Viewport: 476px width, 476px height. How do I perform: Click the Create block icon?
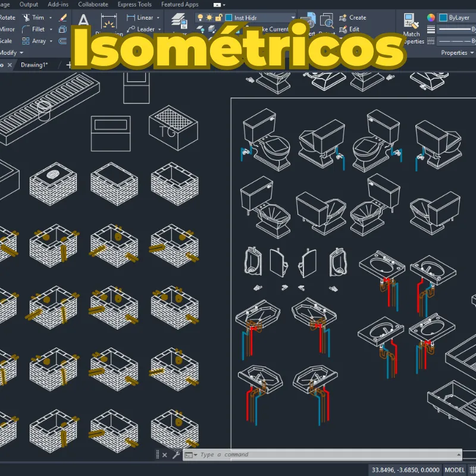342,17
